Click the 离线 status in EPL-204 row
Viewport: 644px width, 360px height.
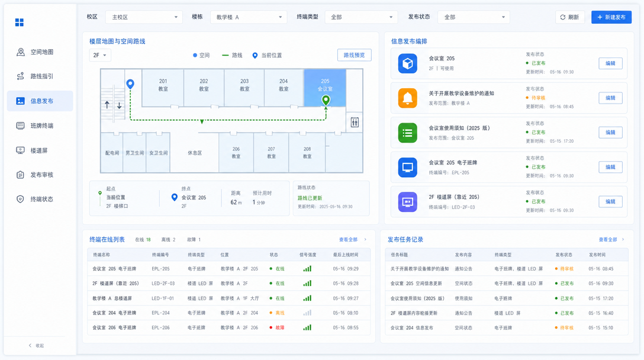(277, 313)
